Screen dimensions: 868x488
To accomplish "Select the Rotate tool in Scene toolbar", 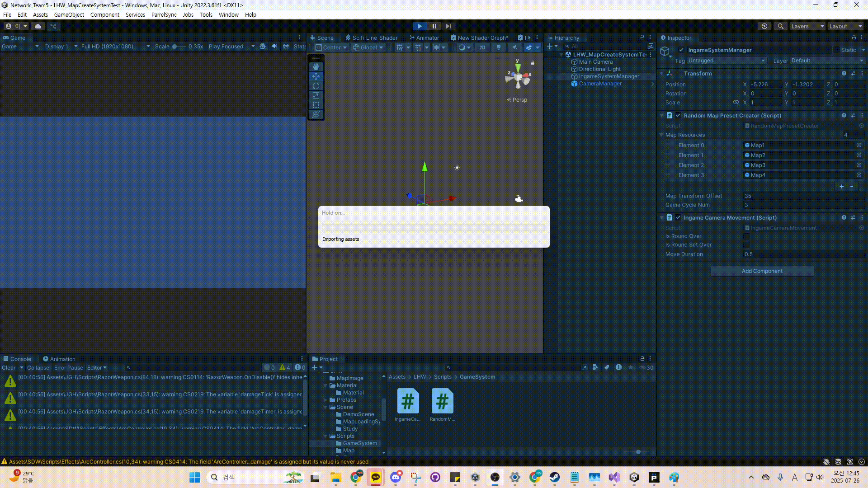I will coord(316,86).
